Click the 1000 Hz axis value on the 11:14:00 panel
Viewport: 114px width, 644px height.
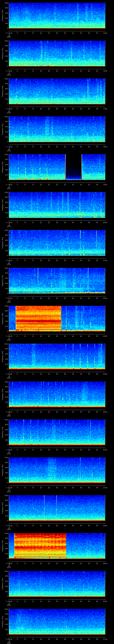point(6,3)
